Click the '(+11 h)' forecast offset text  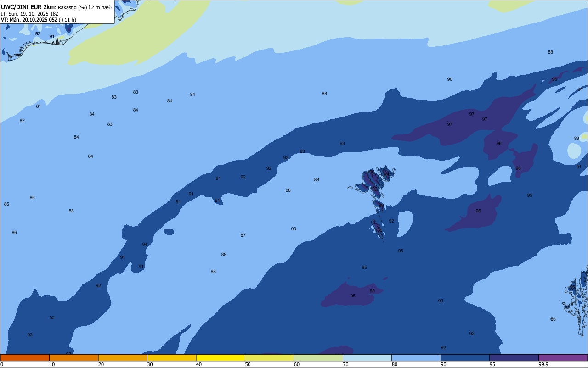68,19
